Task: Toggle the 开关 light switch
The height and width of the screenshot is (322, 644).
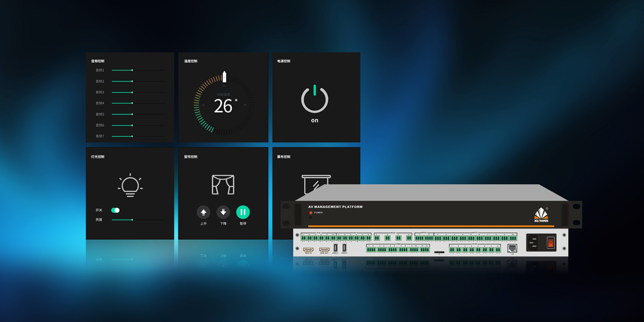Action: [115, 210]
